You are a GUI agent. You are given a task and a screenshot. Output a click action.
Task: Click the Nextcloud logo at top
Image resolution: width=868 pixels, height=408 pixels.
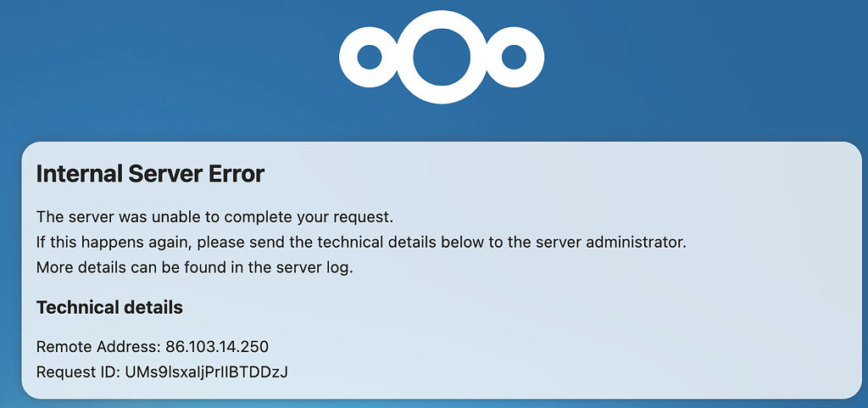(x=441, y=57)
